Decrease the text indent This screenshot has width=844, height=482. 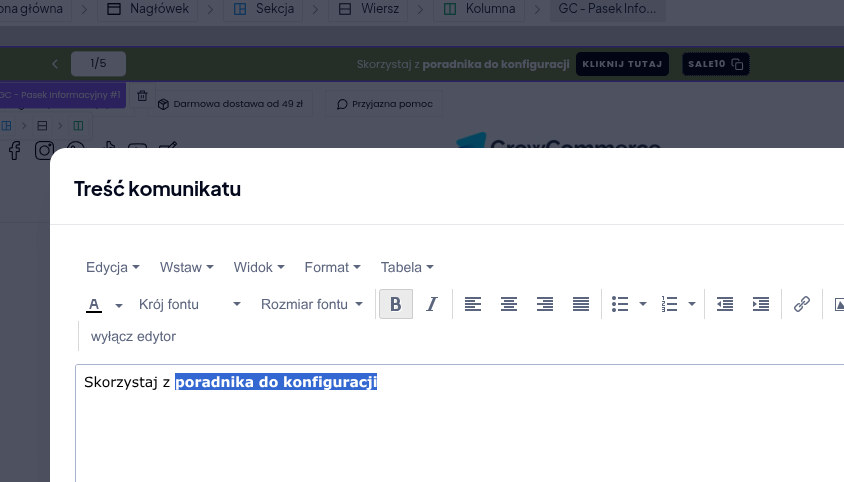(725, 304)
